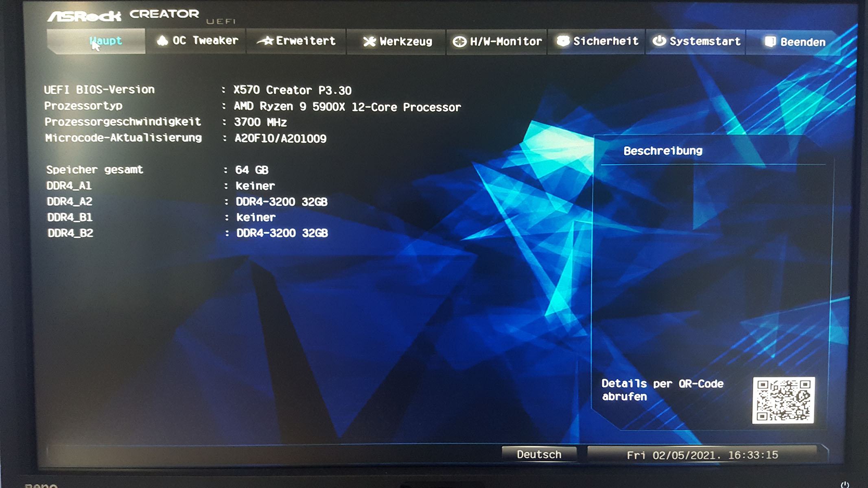Click the 3700 MHz value
The image size is (868, 488).
260,122
